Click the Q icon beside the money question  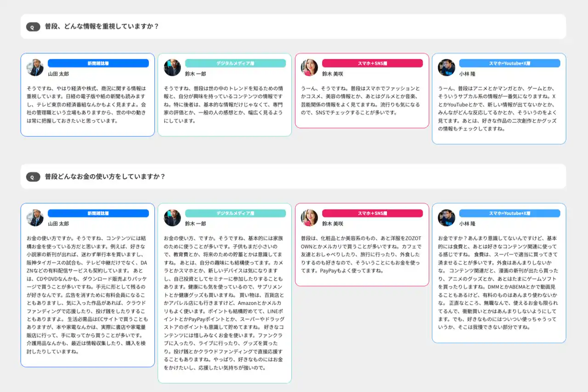click(x=32, y=176)
